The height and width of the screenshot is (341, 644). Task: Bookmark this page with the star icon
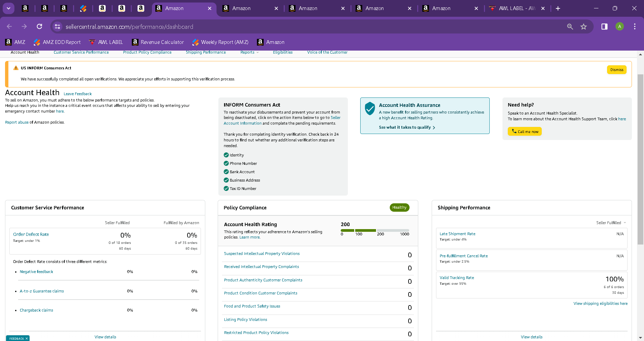584,26
